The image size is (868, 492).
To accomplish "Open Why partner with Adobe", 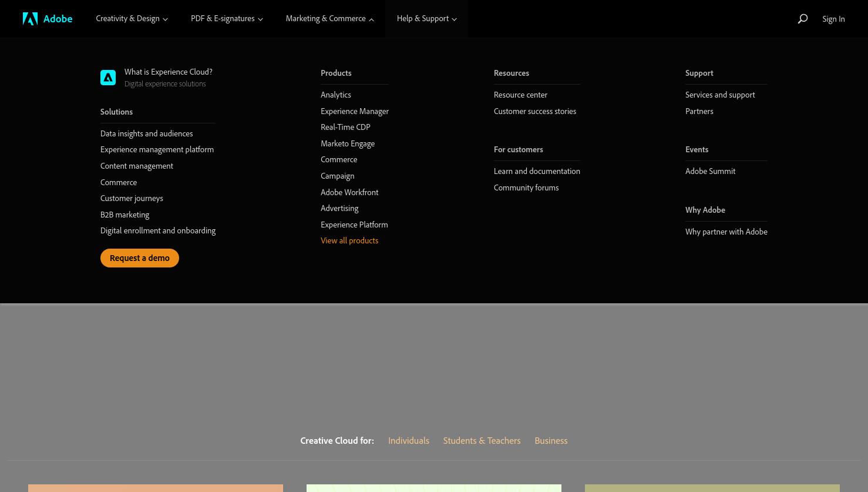I will tap(726, 232).
